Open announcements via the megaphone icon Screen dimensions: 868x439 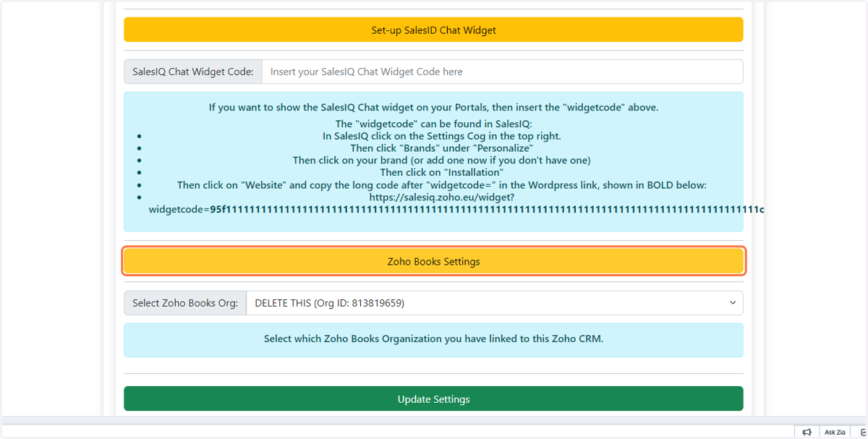pyautogui.click(x=807, y=432)
